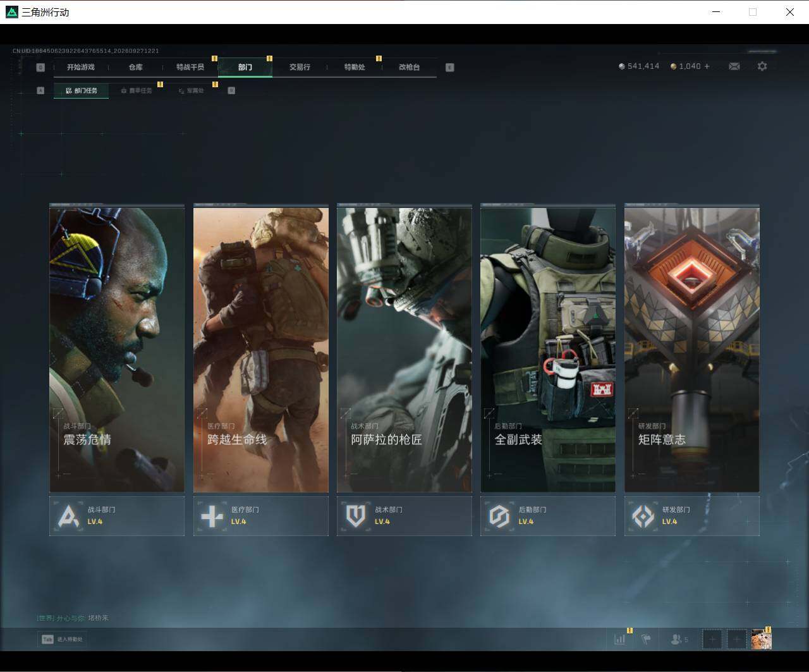This screenshot has width=809, height=672.
Task: Open the 开始游戏 tab
Action: 81,67
